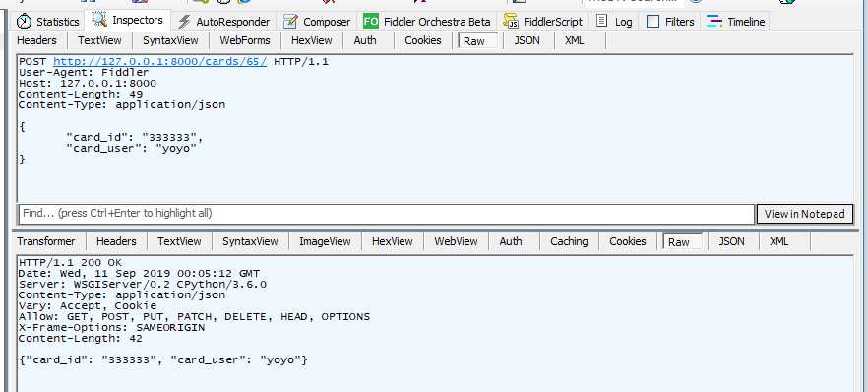
Task: Click the "card_user": "yoyo" request body line
Action: 131,149
